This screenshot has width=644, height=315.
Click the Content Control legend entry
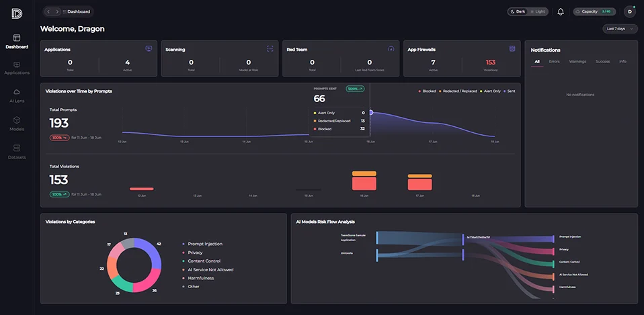tap(201, 261)
